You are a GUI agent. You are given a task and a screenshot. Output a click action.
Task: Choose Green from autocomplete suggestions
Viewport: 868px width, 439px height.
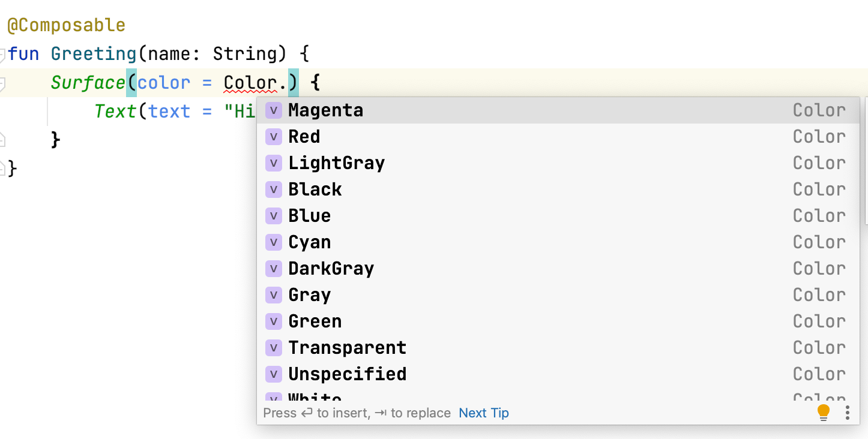coord(315,321)
